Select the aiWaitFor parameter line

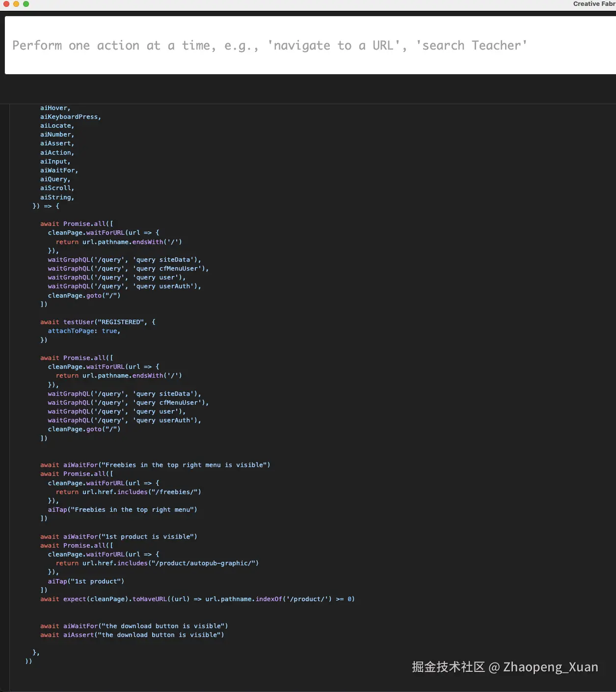pos(59,170)
